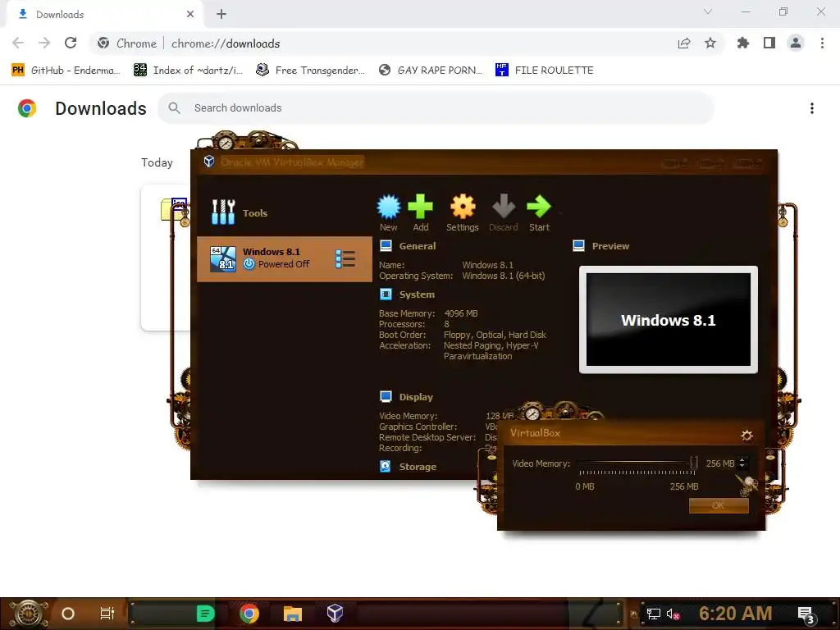The height and width of the screenshot is (630, 840).
Task: Click the Boot Order value text
Action: 495,335
